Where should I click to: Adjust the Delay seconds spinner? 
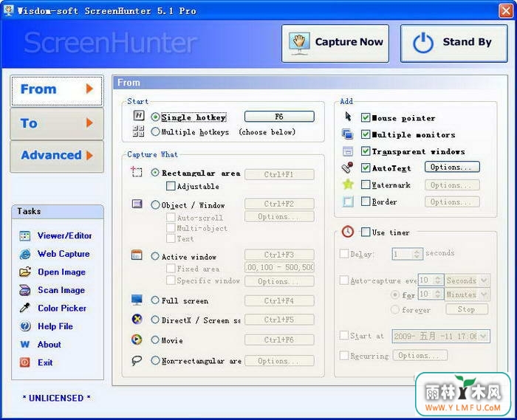(417, 254)
